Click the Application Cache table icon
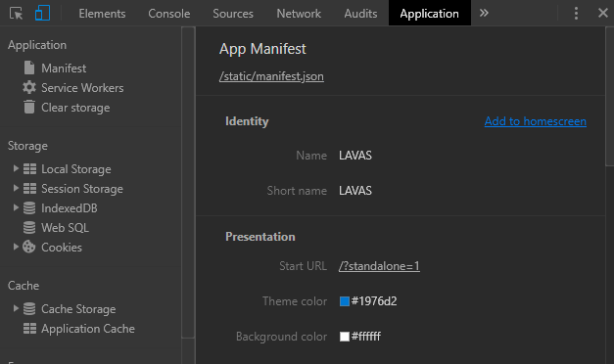The image size is (614, 364). pyautogui.click(x=29, y=329)
